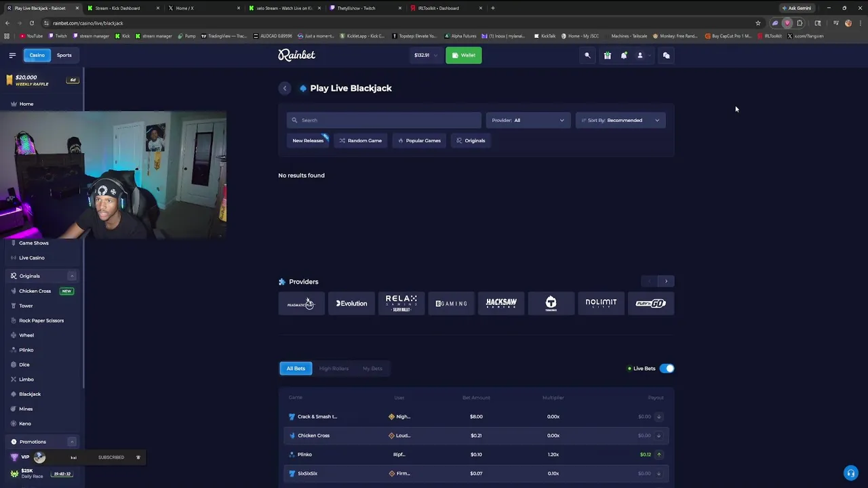Open the gift rewards icon
Viewport: 868px width, 488px height.
point(607,56)
